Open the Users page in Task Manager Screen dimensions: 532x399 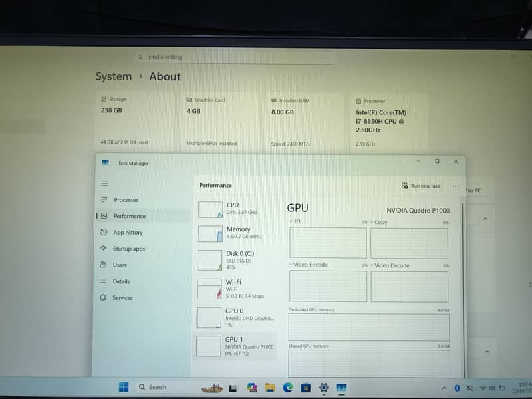click(143, 265)
